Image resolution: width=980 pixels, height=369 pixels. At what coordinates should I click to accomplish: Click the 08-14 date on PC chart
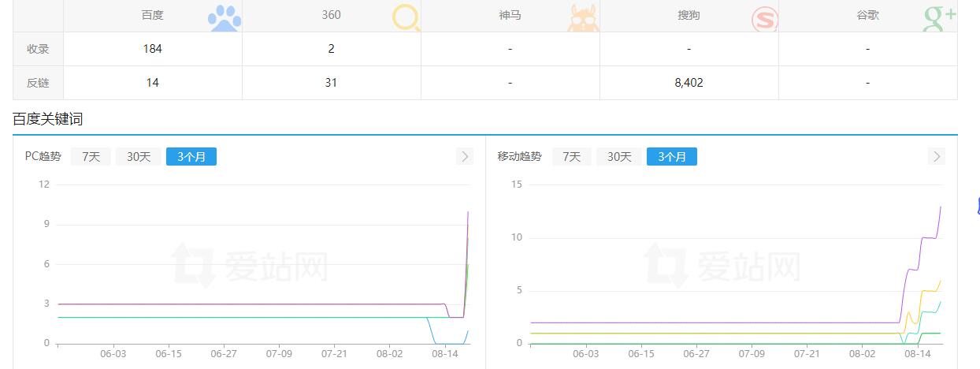click(445, 354)
